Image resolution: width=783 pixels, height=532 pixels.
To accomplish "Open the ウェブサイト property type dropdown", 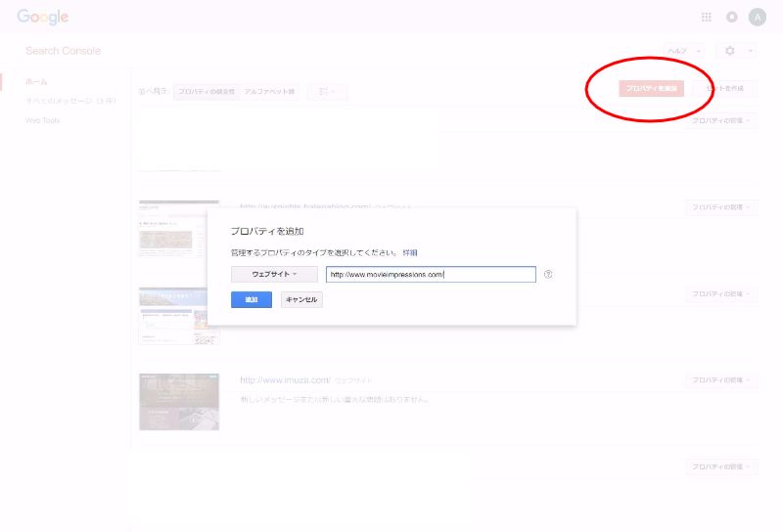I will click(274, 274).
